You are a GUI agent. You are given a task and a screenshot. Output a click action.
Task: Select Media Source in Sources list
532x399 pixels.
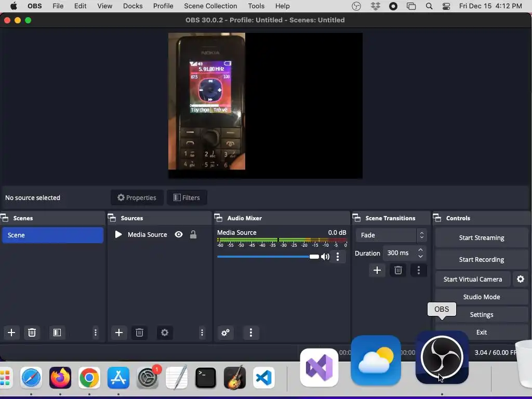tap(147, 234)
